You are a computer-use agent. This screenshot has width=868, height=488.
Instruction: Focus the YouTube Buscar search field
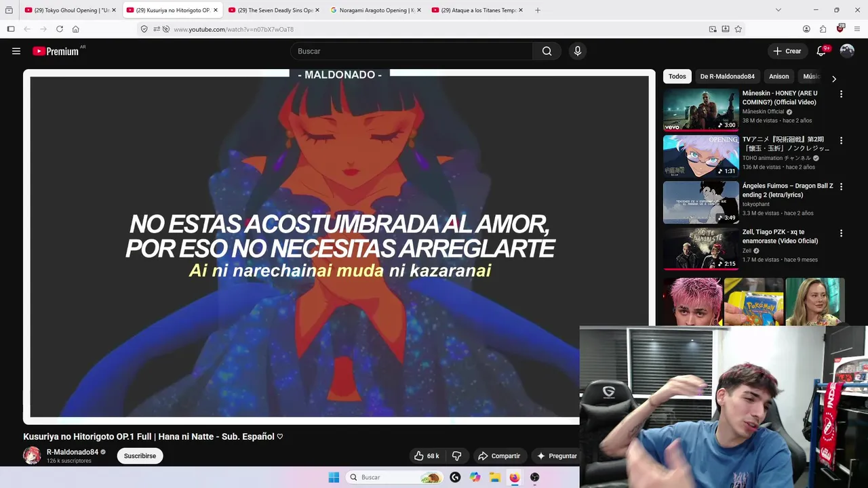pos(412,51)
